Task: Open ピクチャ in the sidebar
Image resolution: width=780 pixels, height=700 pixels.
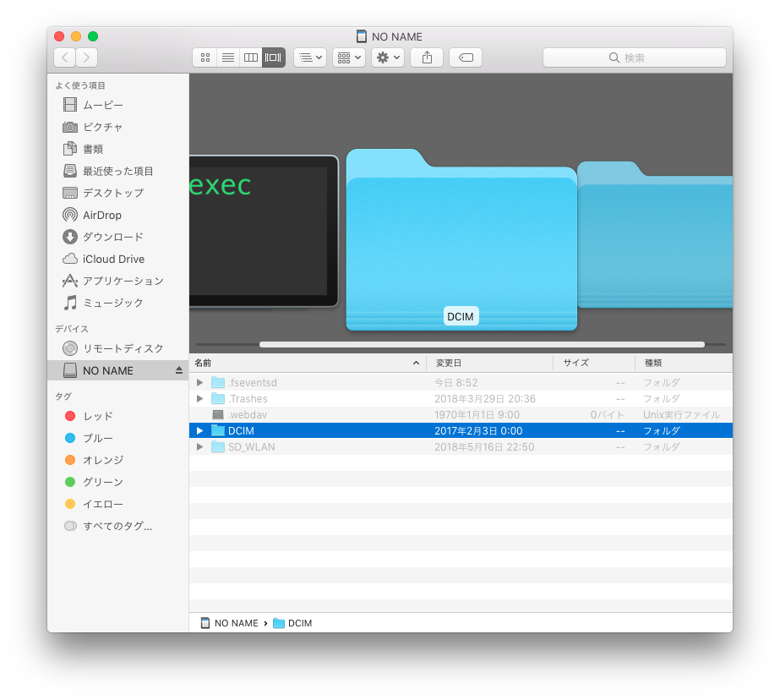Action: [117, 127]
